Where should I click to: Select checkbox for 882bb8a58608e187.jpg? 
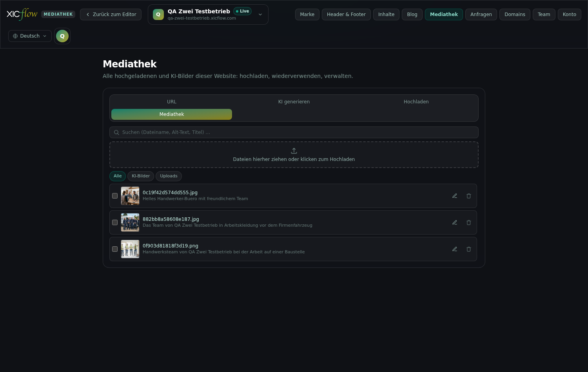(115, 222)
